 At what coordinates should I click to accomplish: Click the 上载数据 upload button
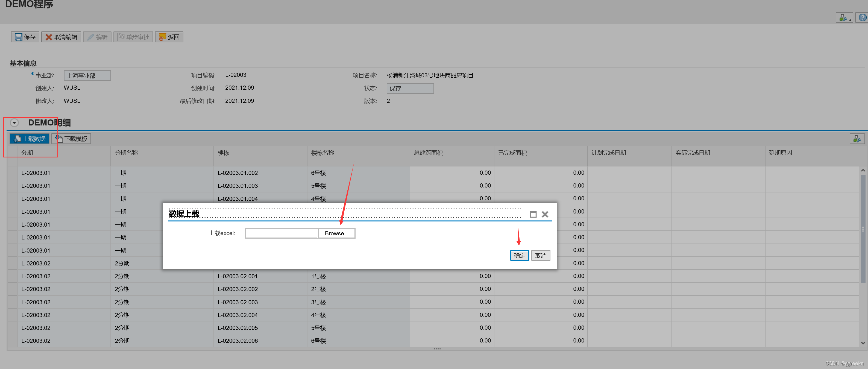(30, 139)
